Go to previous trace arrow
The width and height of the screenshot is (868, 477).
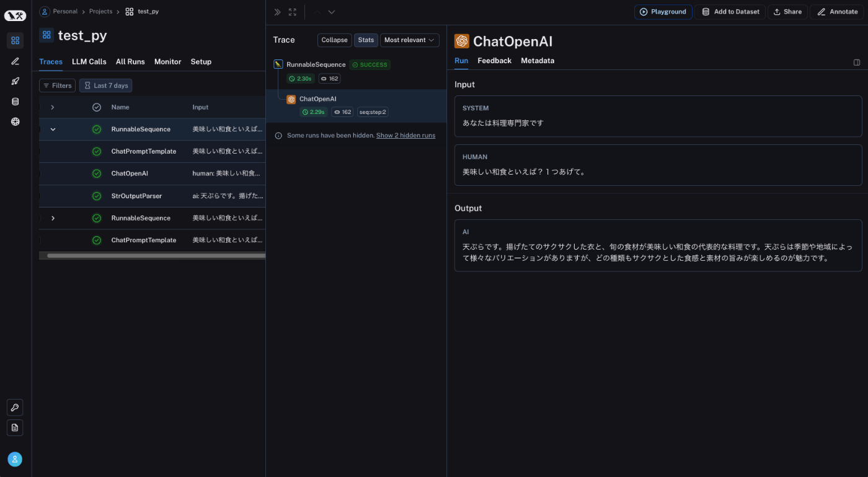(317, 12)
